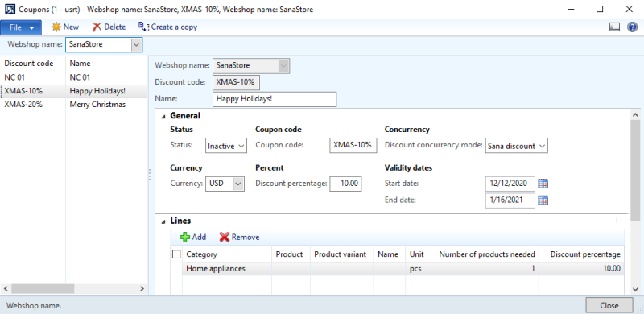Viewport: 644px width, 314px height.
Task: Remove the selected line
Action: tap(239, 238)
